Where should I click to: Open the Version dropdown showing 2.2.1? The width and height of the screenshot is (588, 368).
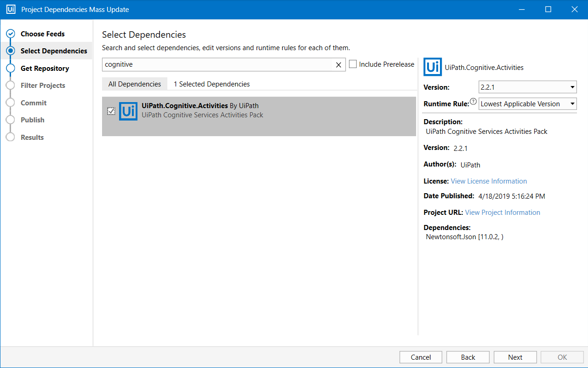pos(527,87)
